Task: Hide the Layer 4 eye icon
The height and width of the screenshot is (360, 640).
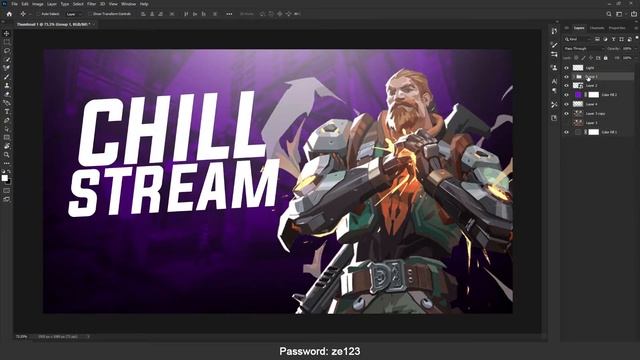Action: pyautogui.click(x=567, y=104)
